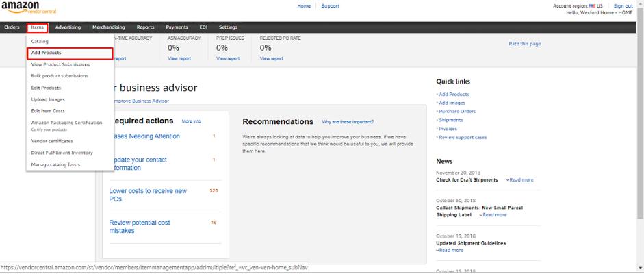644x274 pixels.
Task: Click Manage catalog feeds option
Action: [x=55, y=164]
